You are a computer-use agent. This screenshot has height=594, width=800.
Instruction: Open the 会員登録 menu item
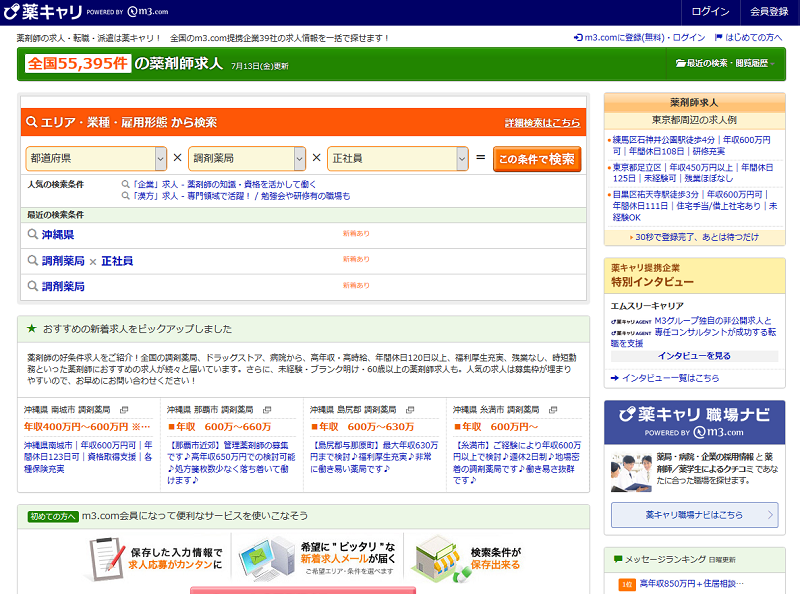[x=769, y=12]
